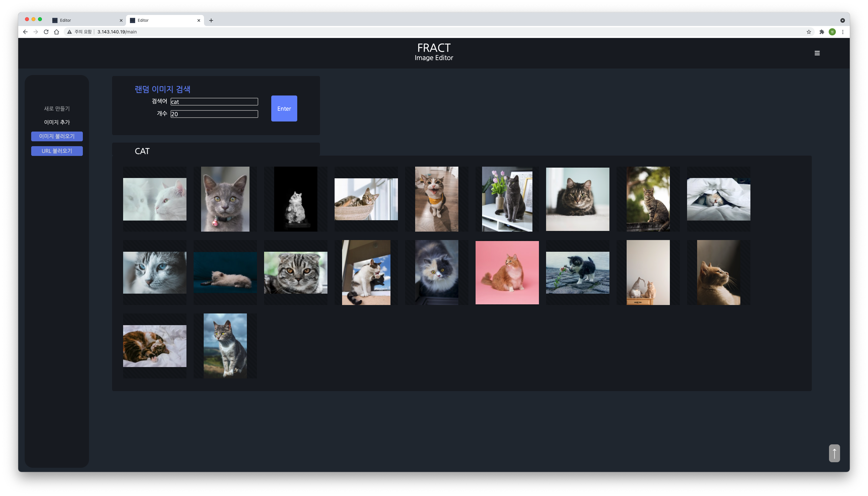Focus the 검색어 search keyword field
Viewport: 868px width, 496px height.
(214, 102)
